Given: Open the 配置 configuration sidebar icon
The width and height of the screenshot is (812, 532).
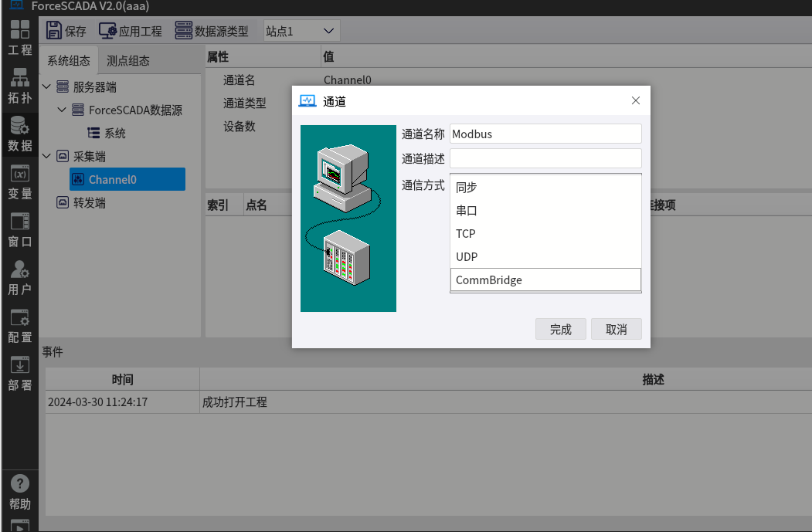Looking at the screenshot, I should pyautogui.click(x=20, y=325).
